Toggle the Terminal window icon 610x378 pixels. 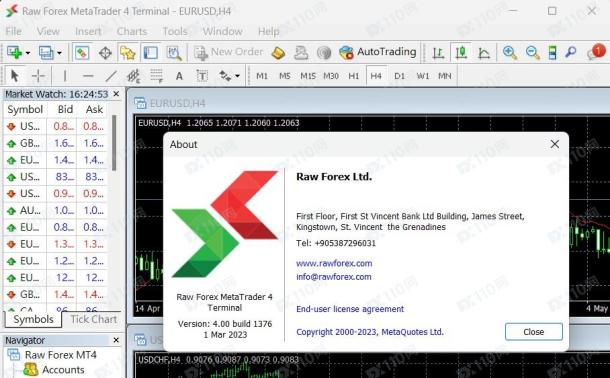pyautogui.click(x=151, y=52)
